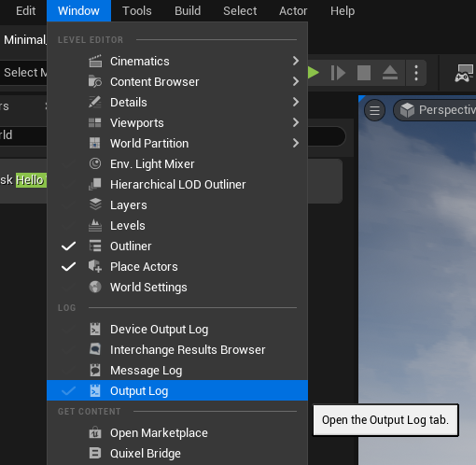Open the Select menu
This screenshot has height=465, width=476.
click(240, 11)
